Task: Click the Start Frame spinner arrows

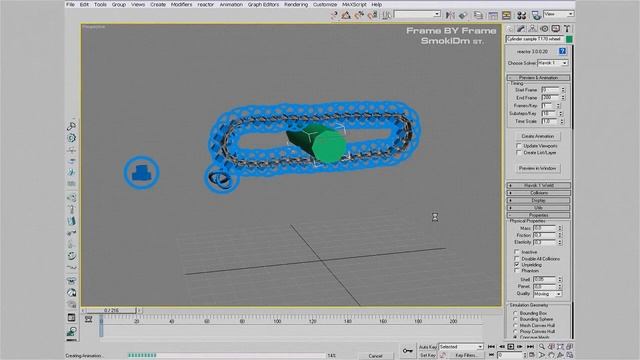Action: click(x=563, y=90)
